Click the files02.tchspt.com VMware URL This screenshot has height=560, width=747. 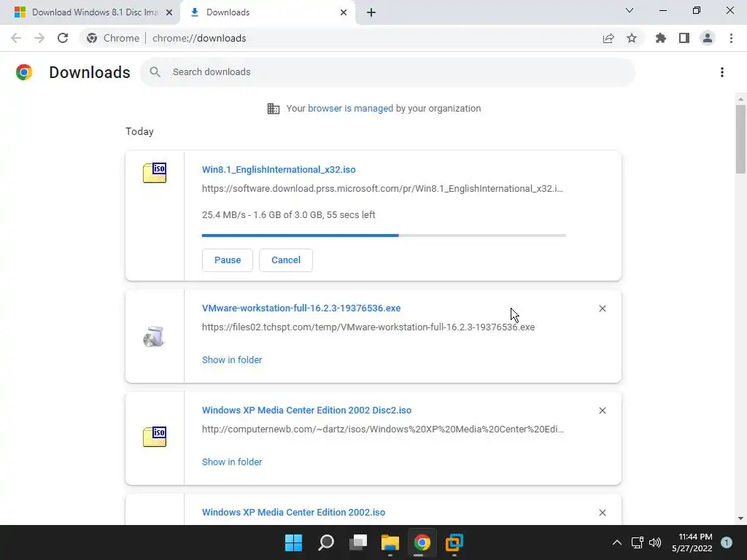pos(368,327)
